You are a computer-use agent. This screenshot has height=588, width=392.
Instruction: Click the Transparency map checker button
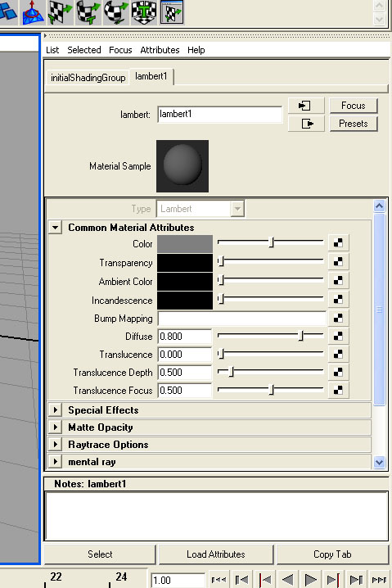338,261
